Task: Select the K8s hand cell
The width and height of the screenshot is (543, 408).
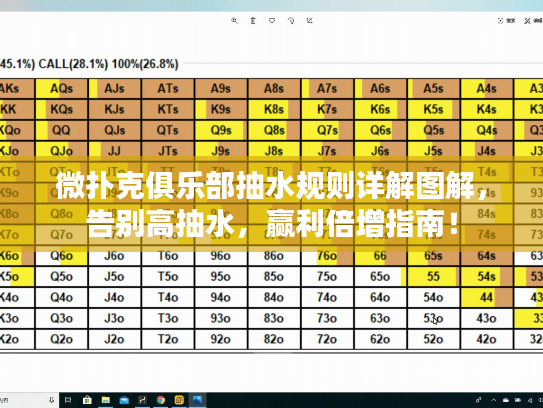Action: tap(274, 109)
